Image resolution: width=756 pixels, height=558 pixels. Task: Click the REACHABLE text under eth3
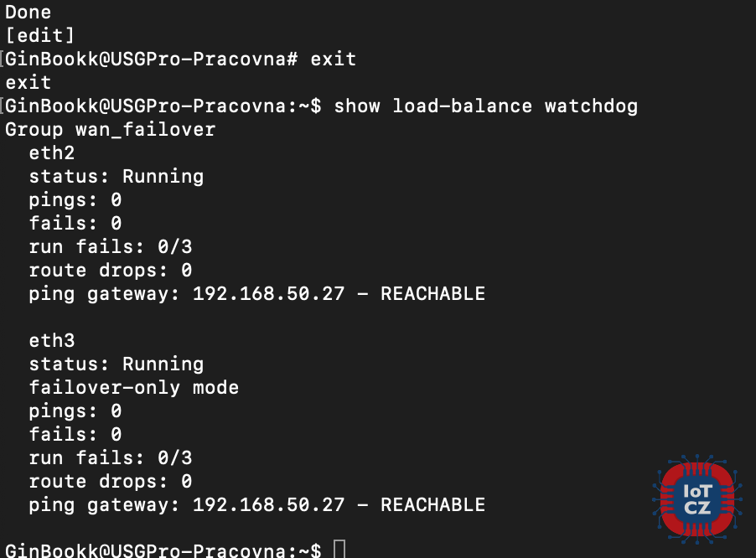click(x=433, y=505)
